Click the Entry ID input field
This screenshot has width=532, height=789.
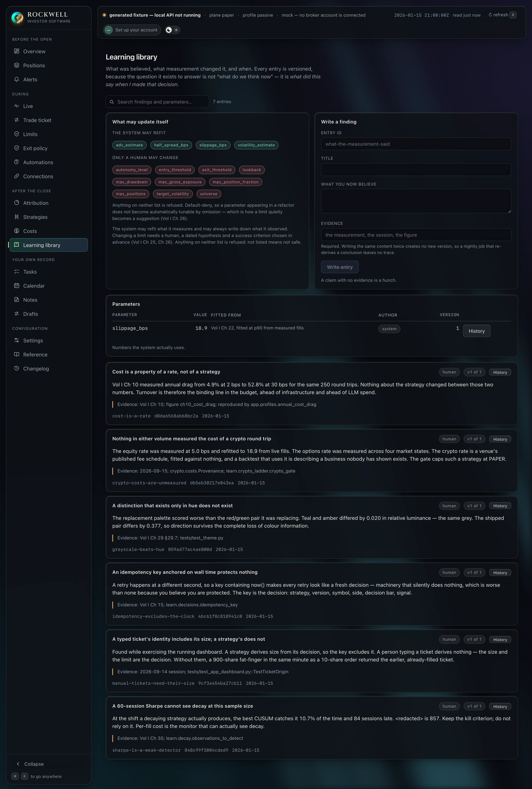[x=416, y=144]
